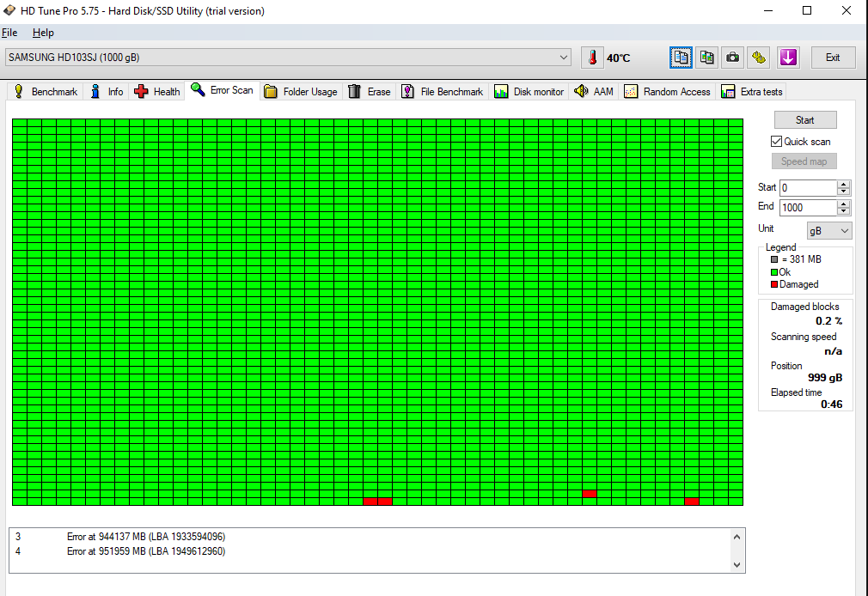Switch to File Benchmark tab
Screen dimensions: 868x596
[443, 92]
